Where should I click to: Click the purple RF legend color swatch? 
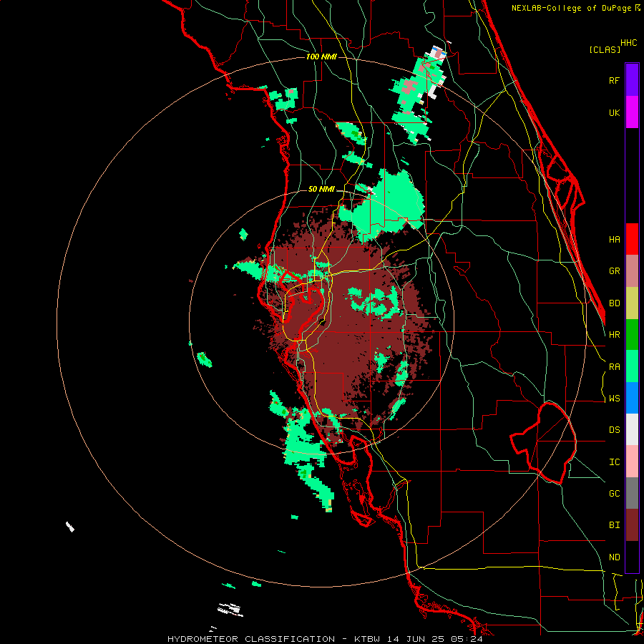tap(632, 80)
